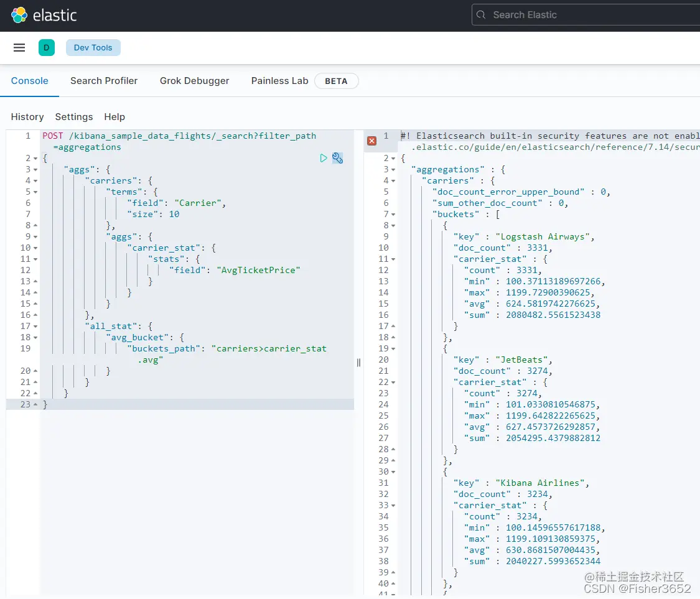Open the Settings menu

click(x=73, y=117)
